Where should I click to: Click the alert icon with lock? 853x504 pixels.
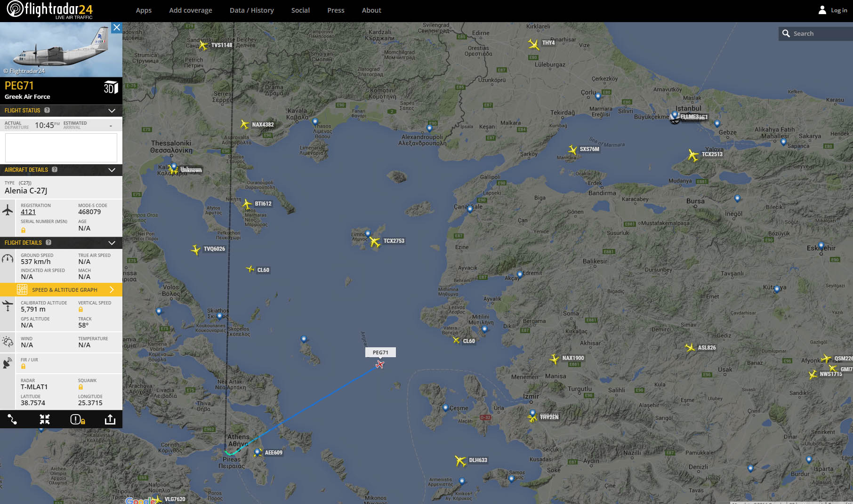pyautogui.click(x=78, y=419)
